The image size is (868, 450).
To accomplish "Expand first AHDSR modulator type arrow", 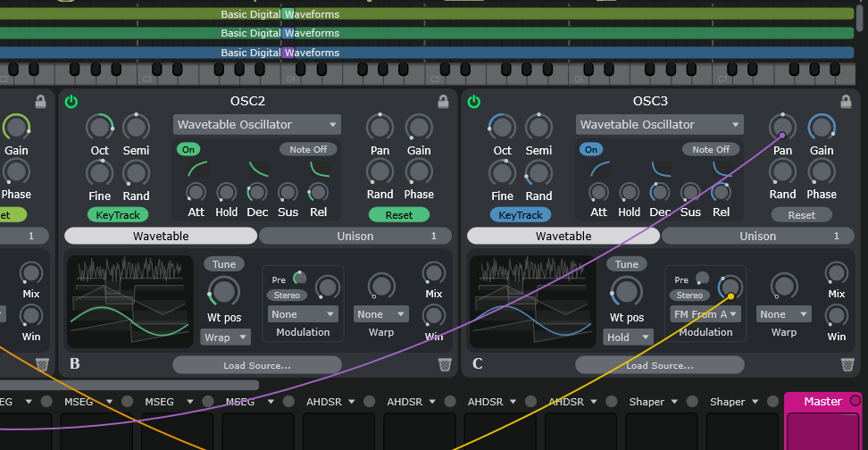I will [x=352, y=401].
